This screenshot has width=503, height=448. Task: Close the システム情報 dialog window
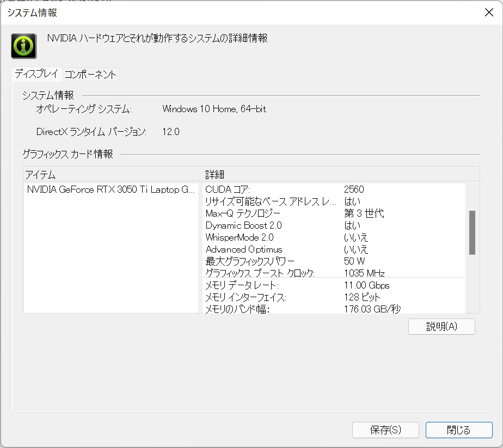pos(488,13)
